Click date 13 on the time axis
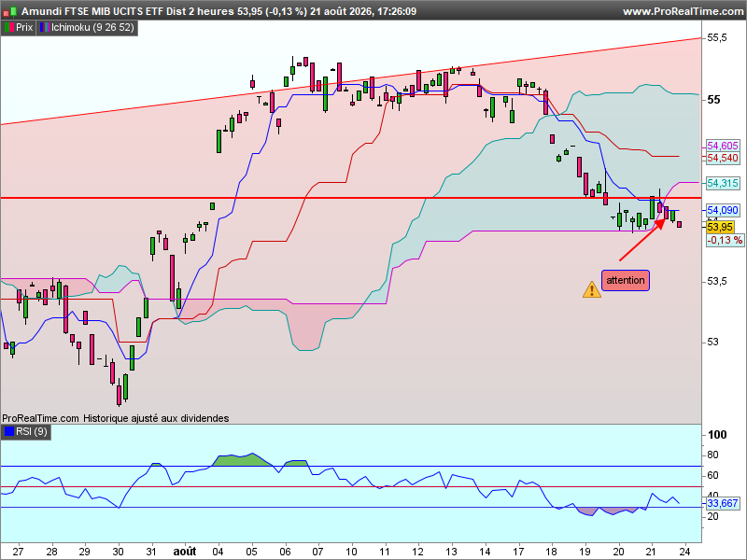 [451, 552]
